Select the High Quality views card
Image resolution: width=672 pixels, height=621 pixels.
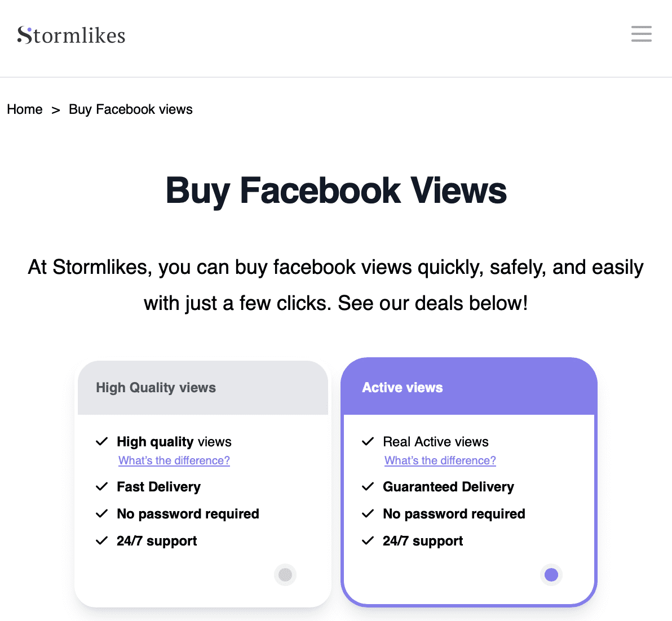203,485
